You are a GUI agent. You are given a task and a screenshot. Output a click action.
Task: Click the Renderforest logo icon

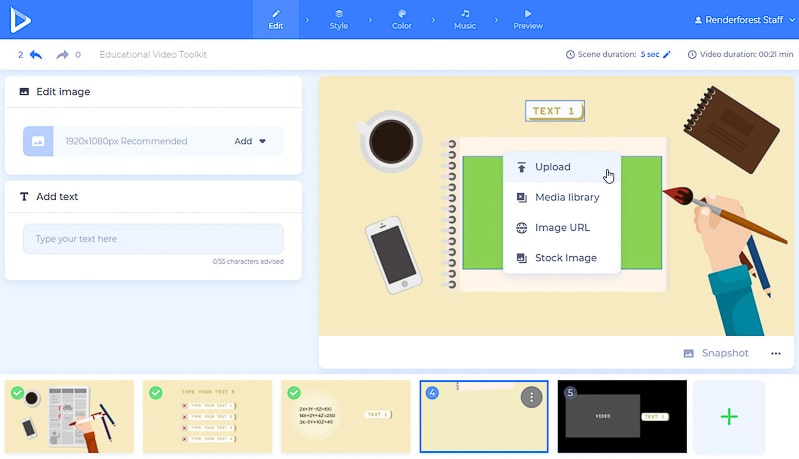click(20, 20)
